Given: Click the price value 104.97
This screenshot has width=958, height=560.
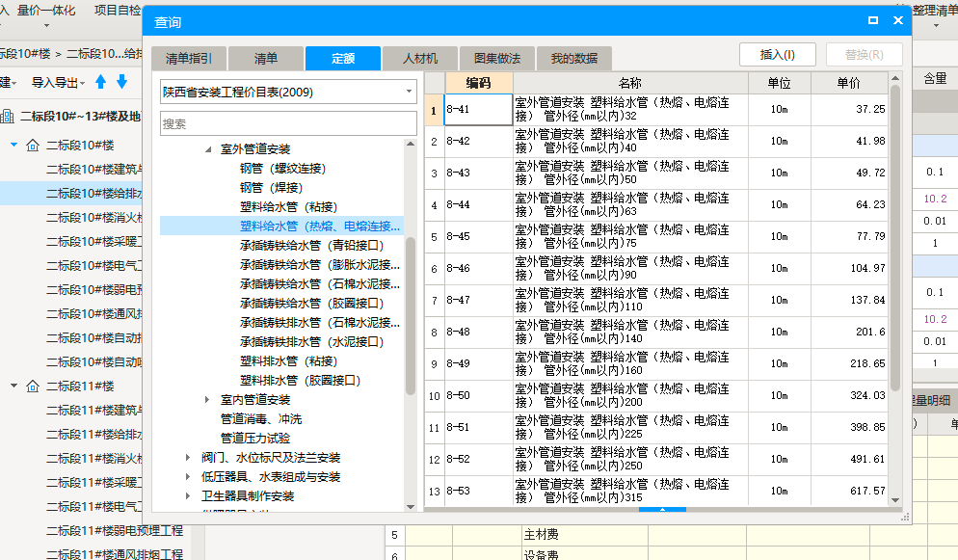Looking at the screenshot, I should pyautogui.click(x=867, y=268).
